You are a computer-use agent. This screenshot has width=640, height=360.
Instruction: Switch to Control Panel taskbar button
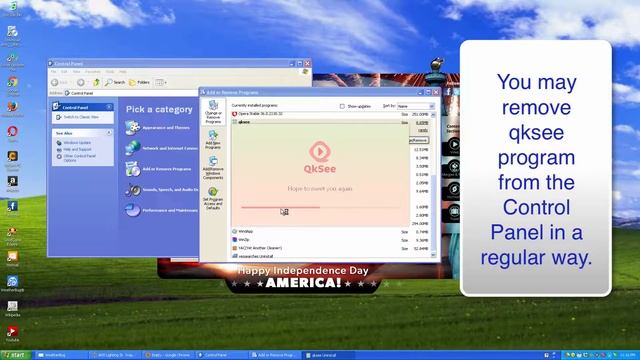221,355
